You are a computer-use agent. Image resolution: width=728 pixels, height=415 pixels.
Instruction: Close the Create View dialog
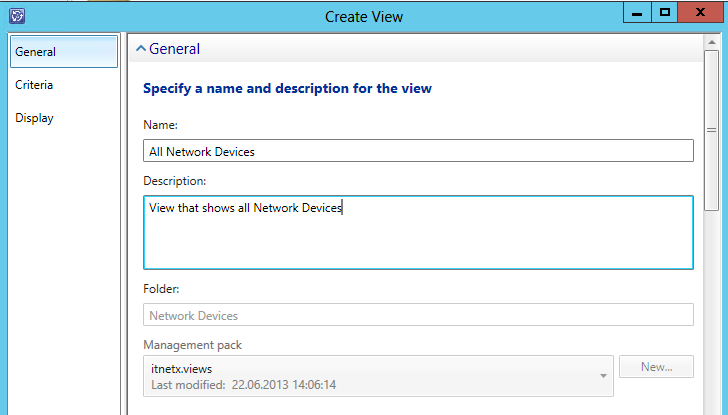click(x=701, y=12)
